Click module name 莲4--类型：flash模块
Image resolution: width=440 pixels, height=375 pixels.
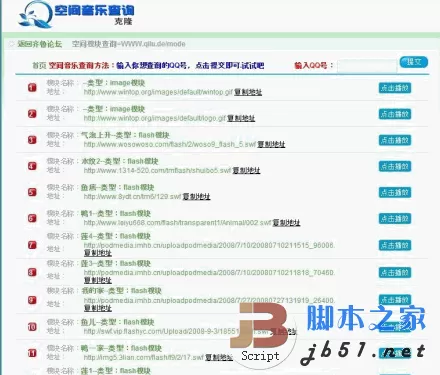(x=116, y=236)
